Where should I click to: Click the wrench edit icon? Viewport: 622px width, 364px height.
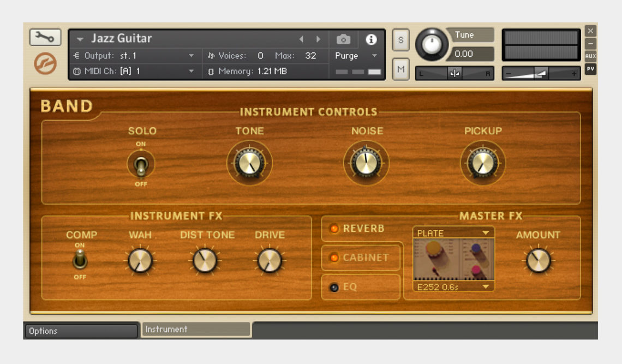click(46, 37)
